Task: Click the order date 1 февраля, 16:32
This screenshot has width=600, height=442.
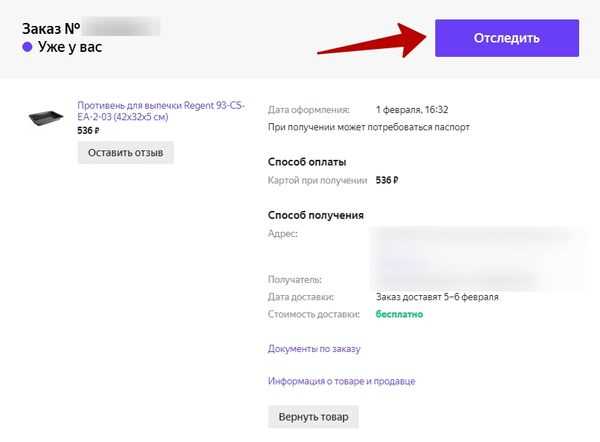Action: tap(412, 110)
